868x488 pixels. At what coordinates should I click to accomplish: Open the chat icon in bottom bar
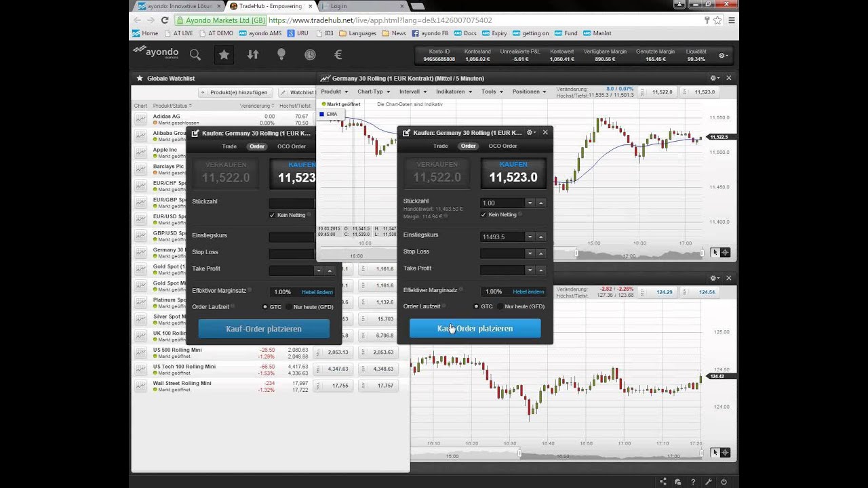click(x=678, y=482)
